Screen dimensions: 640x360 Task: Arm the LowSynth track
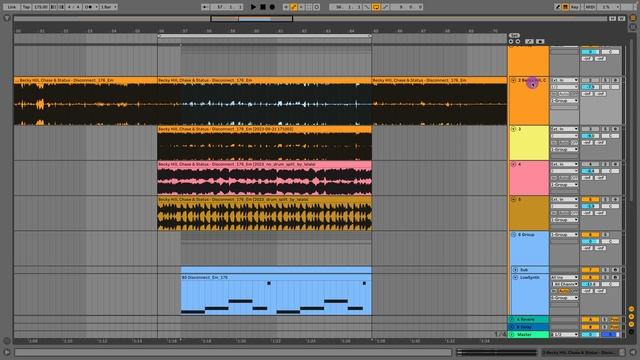pos(616,278)
